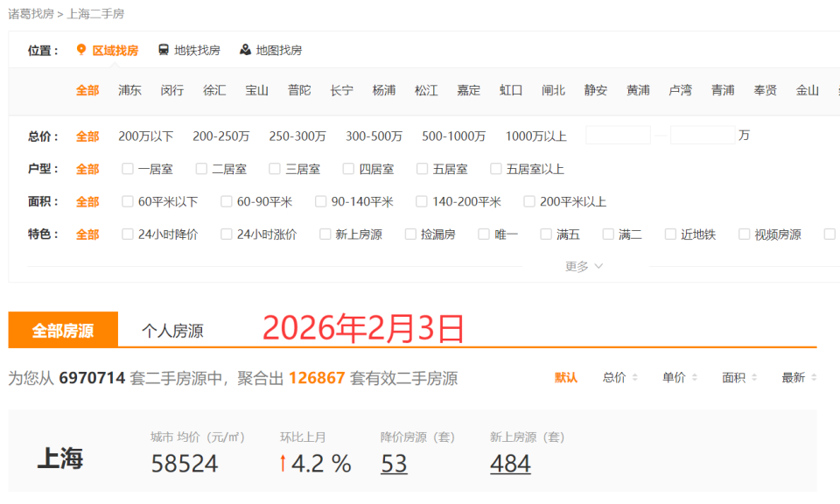This screenshot has width=840, height=504.
Task: Open the 53 降价房源 listings link
Action: (394, 463)
